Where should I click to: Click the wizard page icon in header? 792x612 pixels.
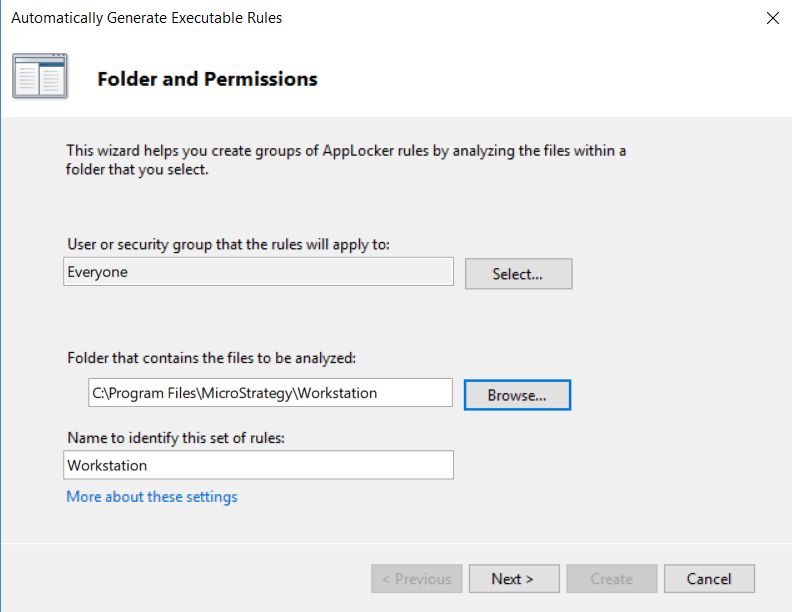pyautogui.click(x=40, y=77)
